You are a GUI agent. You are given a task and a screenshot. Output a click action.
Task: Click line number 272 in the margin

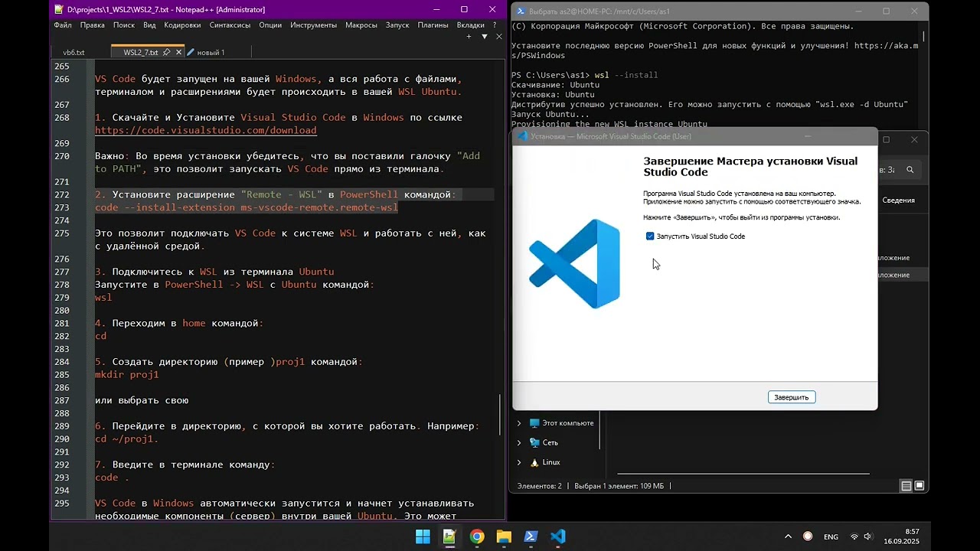[62, 195]
